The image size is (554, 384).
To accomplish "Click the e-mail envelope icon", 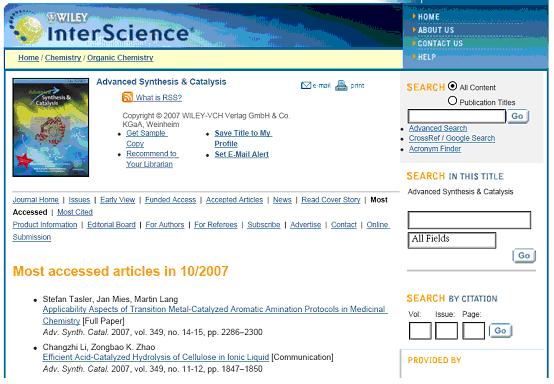I will coord(306,85).
